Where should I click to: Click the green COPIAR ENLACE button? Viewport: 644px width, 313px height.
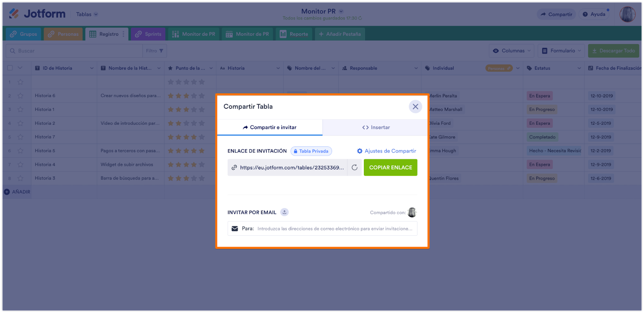(390, 167)
